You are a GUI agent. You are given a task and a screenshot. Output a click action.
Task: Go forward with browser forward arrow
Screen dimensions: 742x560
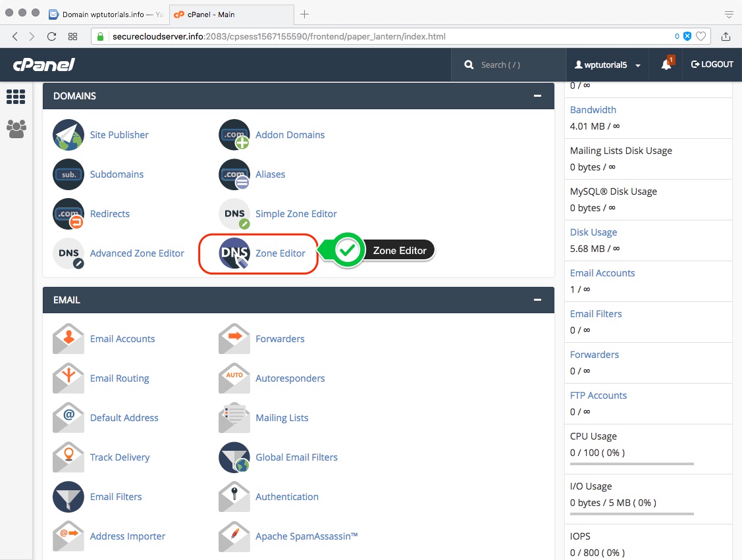click(x=32, y=36)
